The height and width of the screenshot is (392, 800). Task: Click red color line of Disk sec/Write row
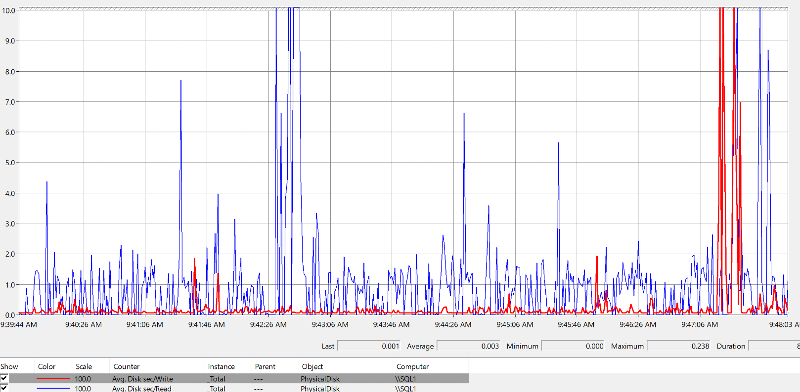point(53,378)
